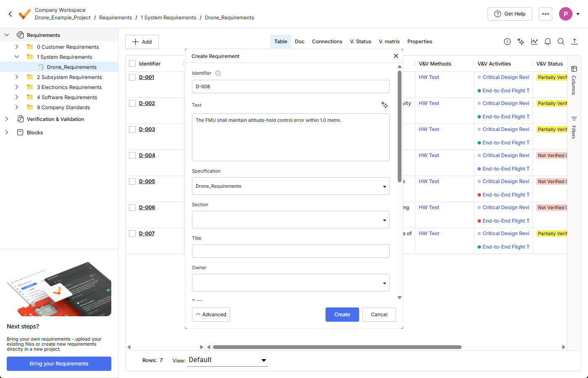Click the requirement Text area
The image size is (588, 378).
(x=291, y=137)
